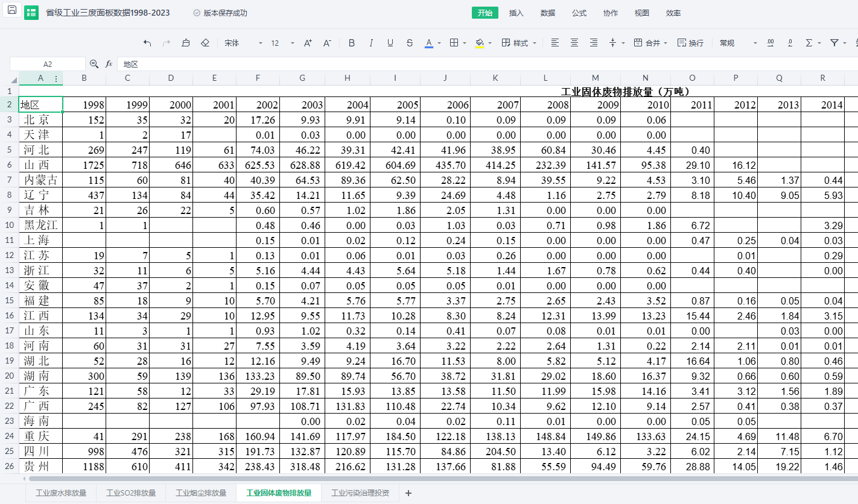Select the row 6 header
The width and height of the screenshot is (858, 504).
(x=9, y=165)
